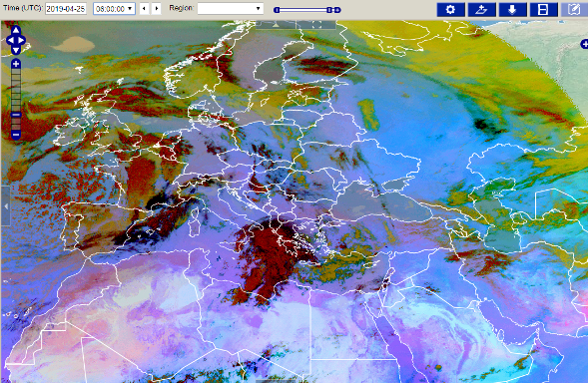Zoom in with the plus button

(16, 64)
